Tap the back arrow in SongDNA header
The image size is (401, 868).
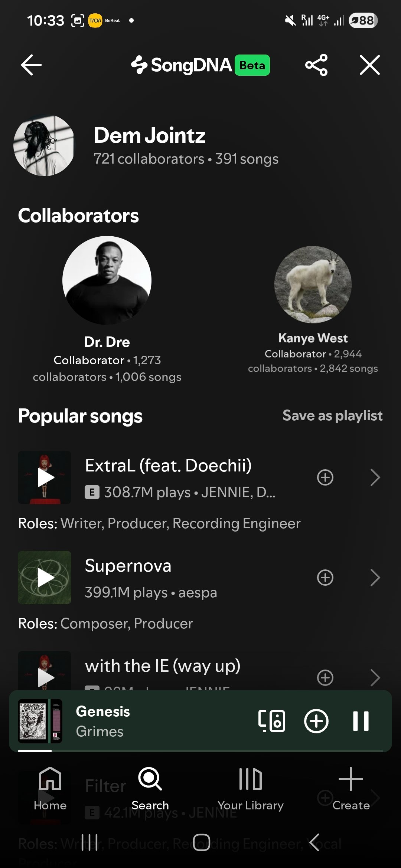(31, 65)
